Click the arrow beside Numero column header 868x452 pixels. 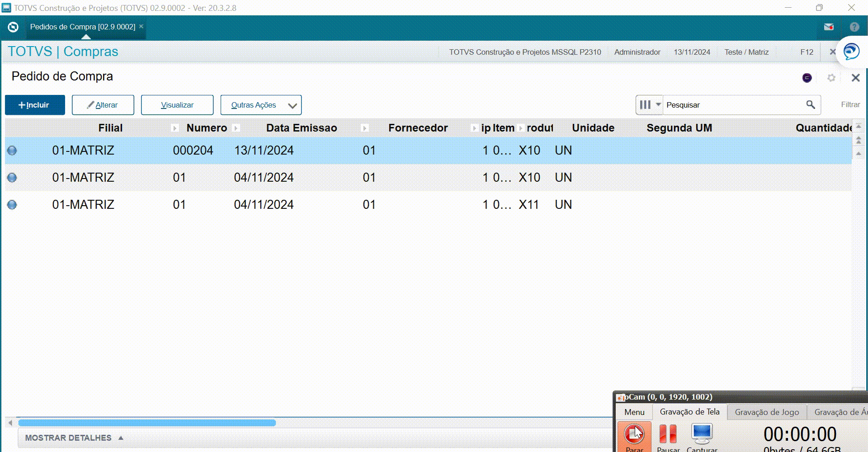click(235, 128)
